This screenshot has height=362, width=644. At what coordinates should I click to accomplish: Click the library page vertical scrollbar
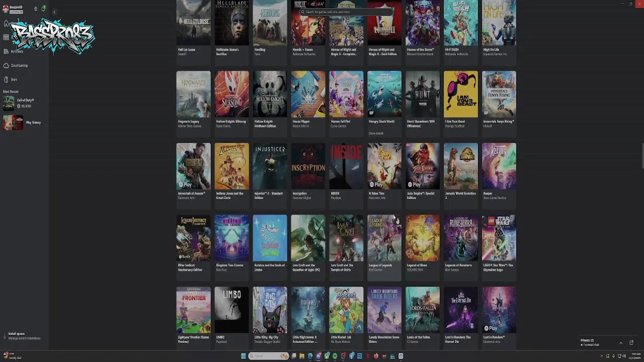click(x=642, y=156)
